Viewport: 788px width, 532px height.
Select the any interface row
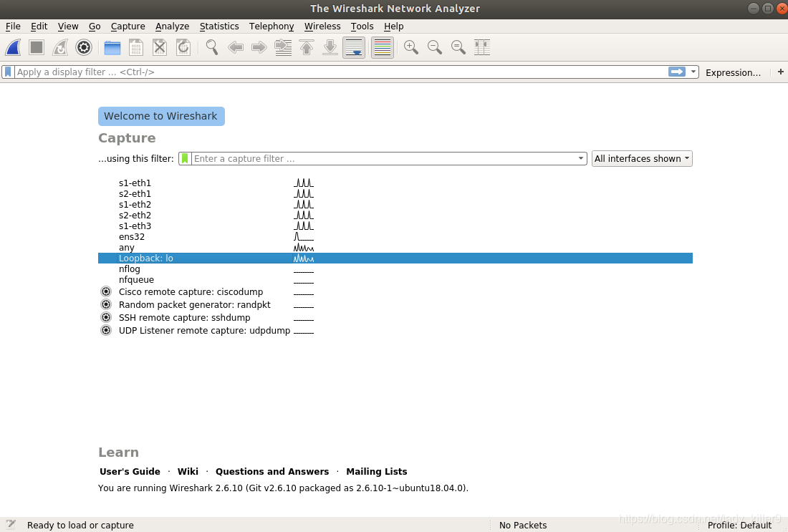click(x=395, y=247)
